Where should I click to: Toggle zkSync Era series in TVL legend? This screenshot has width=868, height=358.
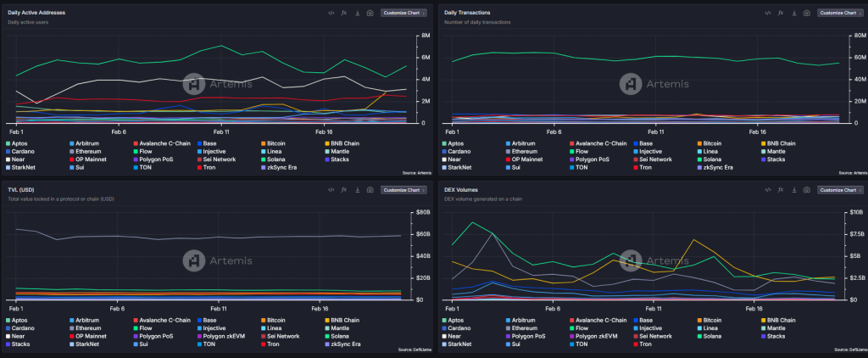344,344
